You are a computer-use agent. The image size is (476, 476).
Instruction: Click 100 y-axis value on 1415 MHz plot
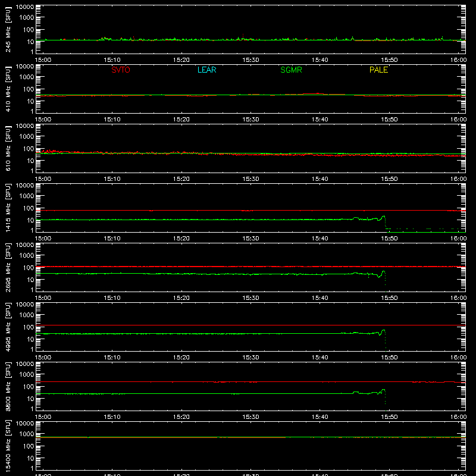29,208
